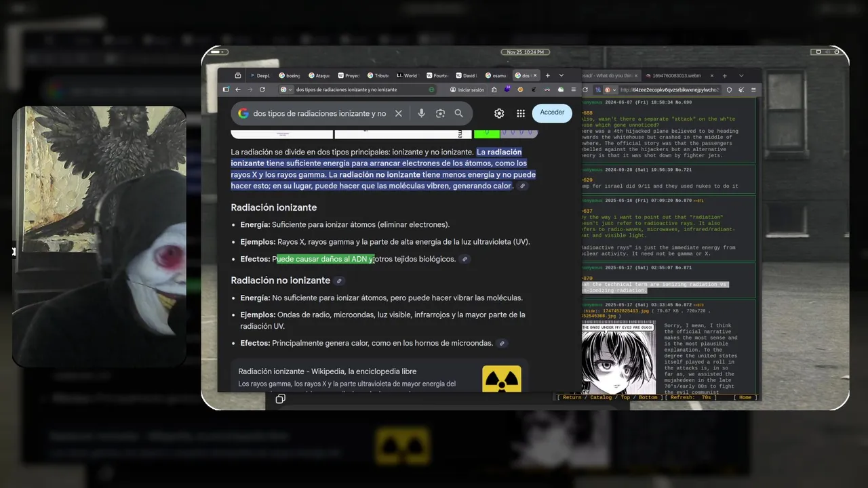Click the Radiación ionizante heading
This screenshot has height=488, width=868.
[x=274, y=207]
